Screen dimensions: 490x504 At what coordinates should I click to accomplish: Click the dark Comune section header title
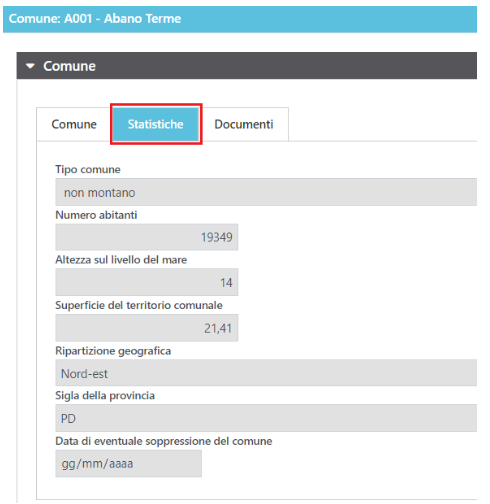tap(69, 66)
